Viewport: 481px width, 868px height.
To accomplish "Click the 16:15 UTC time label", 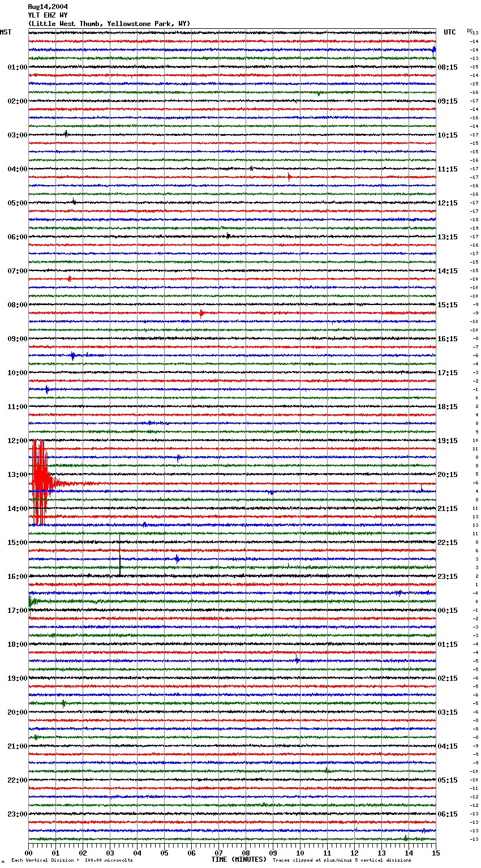I will [x=448, y=339].
